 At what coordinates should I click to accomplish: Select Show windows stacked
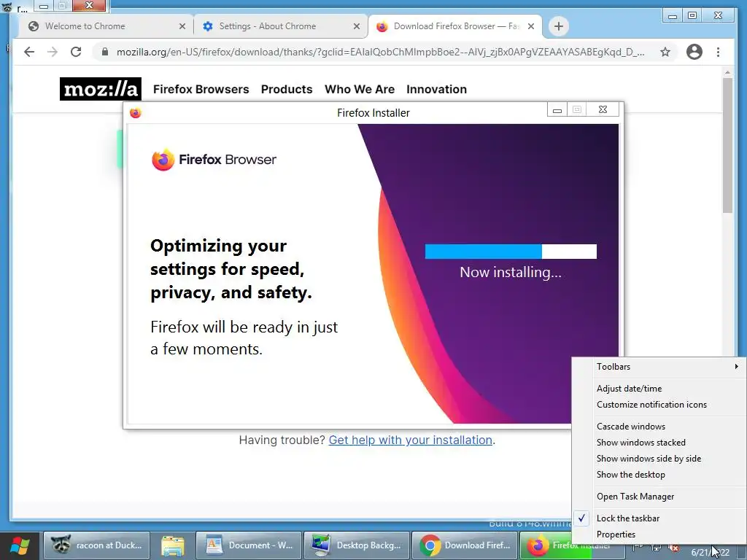(659, 443)
